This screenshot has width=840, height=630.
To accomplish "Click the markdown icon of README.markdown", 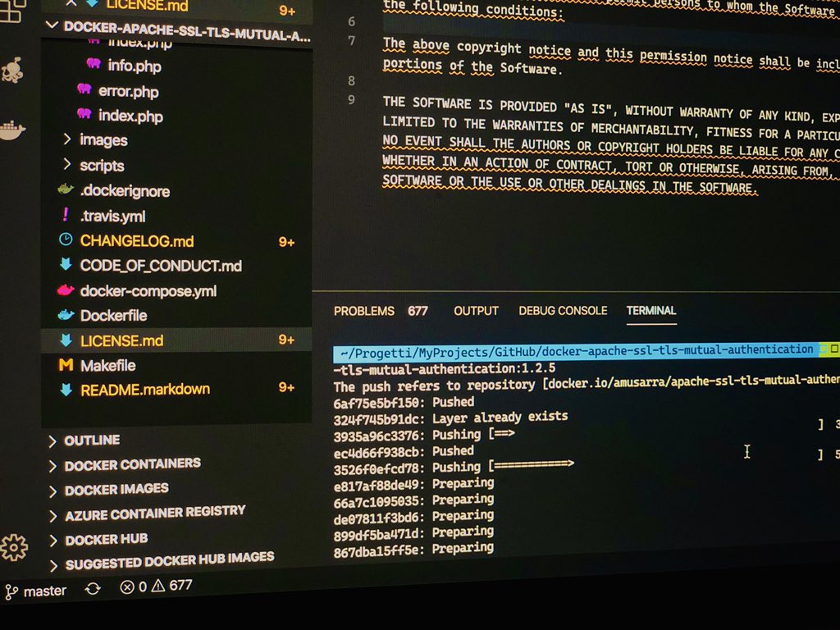I will [x=66, y=390].
